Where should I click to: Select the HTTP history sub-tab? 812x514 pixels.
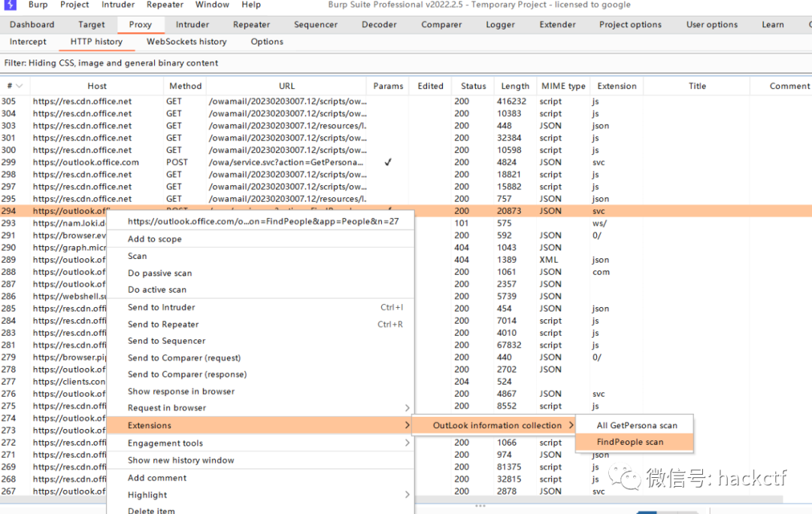96,41
